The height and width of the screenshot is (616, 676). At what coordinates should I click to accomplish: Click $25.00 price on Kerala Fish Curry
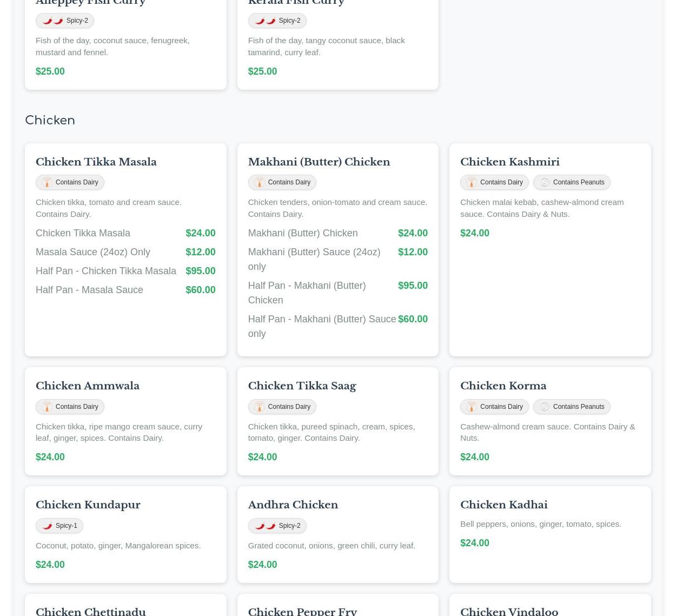262,71
